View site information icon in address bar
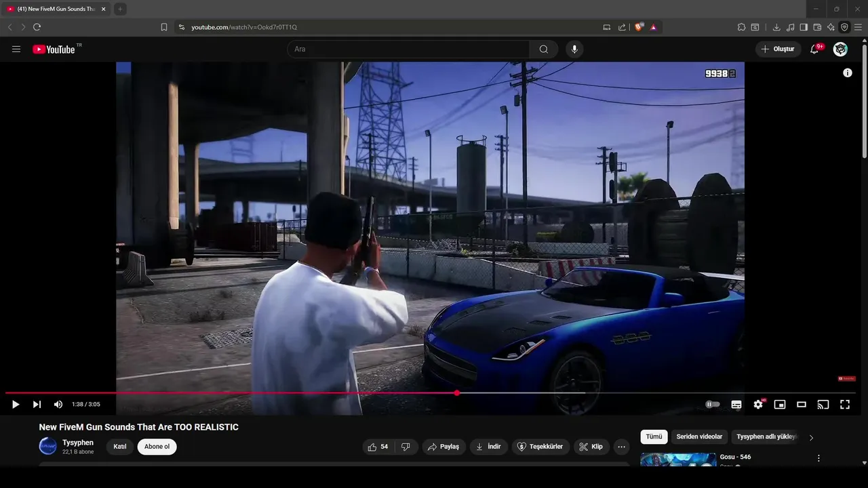Image resolution: width=868 pixels, height=488 pixels. (181, 27)
